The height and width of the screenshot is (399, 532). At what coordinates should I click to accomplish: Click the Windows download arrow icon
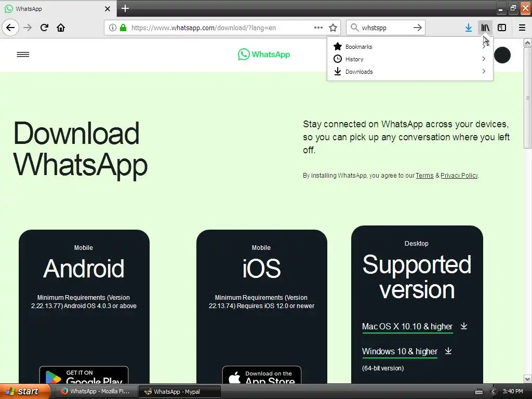[448, 351]
